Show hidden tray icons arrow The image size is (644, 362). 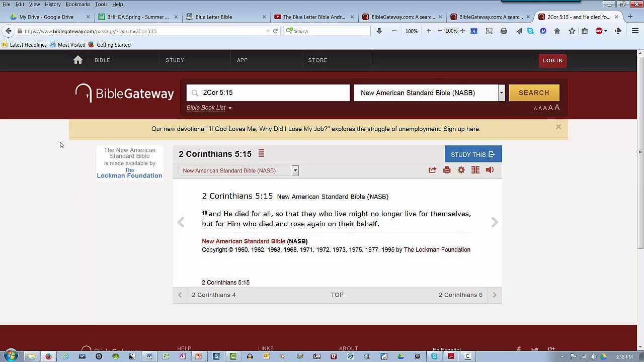pyautogui.click(x=562, y=356)
